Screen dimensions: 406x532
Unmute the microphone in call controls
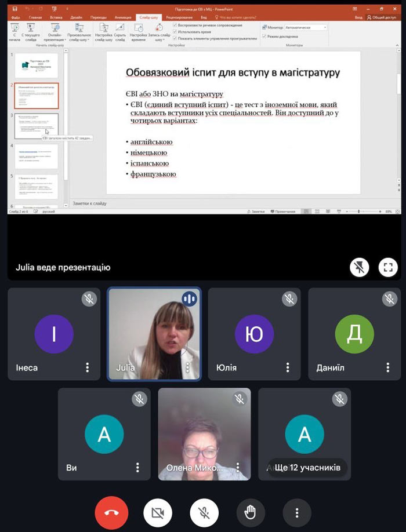pyautogui.click(x=204, y=512)
